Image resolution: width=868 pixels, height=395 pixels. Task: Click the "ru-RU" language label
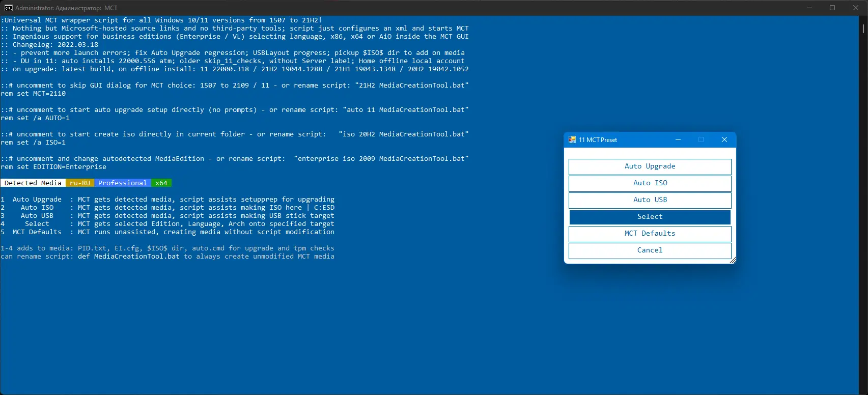[80, 183]
